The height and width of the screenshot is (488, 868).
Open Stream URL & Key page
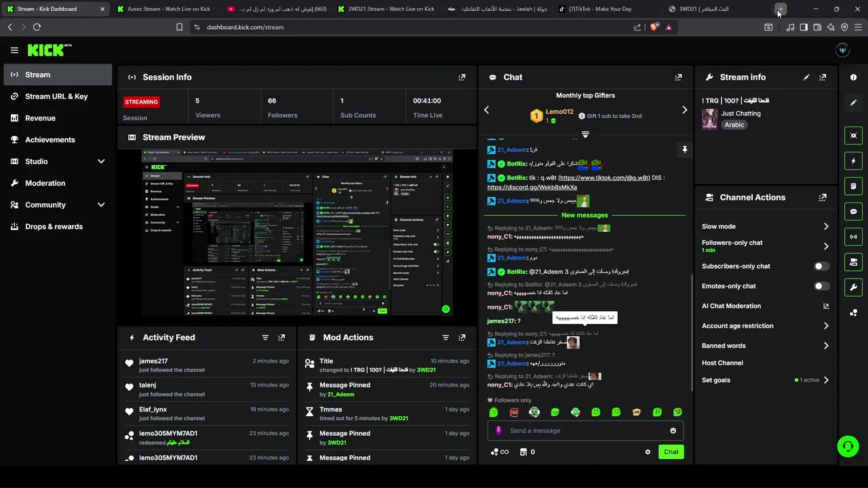(58, 96)
